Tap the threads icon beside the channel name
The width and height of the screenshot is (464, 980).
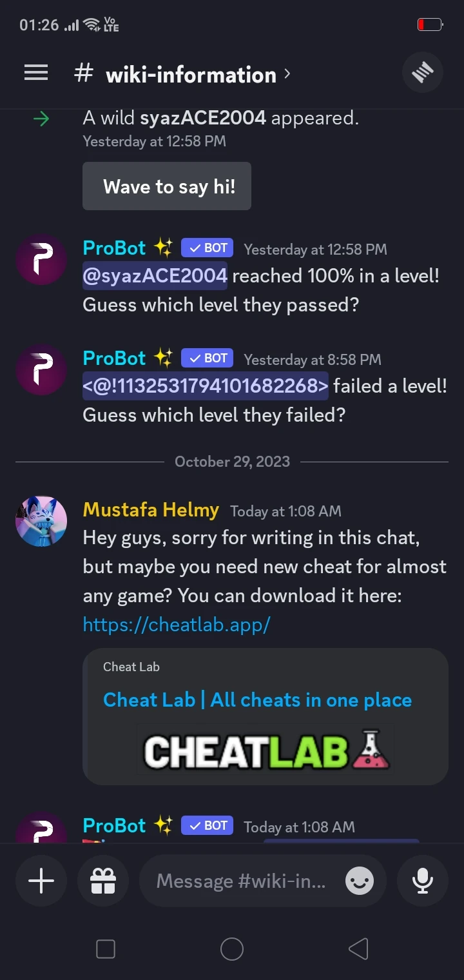point(422,72)
